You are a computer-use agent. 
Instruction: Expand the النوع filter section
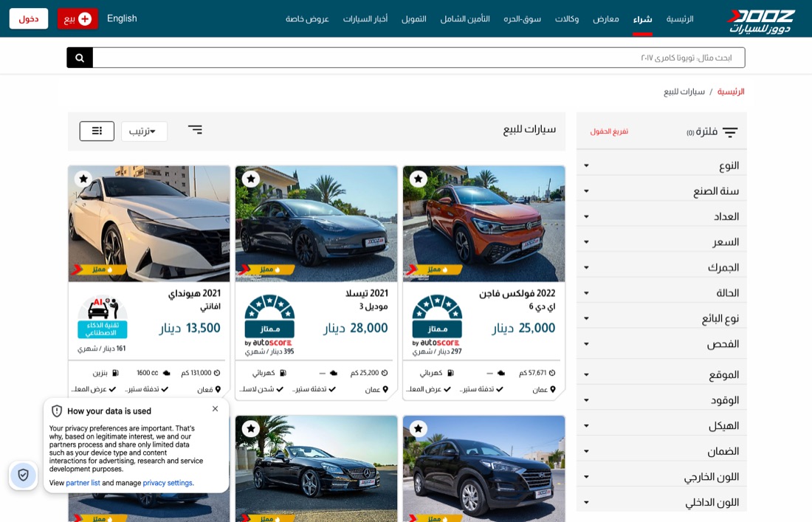[x=661, y=165]
